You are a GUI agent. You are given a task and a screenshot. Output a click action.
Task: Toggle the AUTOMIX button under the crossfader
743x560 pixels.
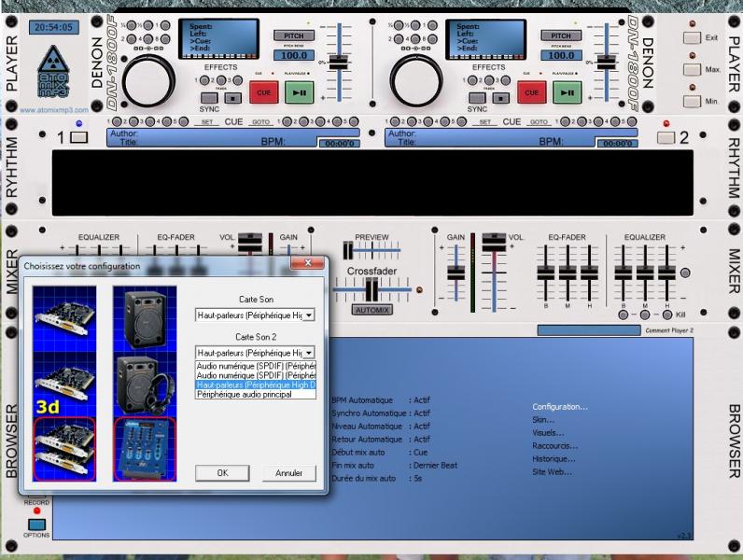(x=372, y=309)
